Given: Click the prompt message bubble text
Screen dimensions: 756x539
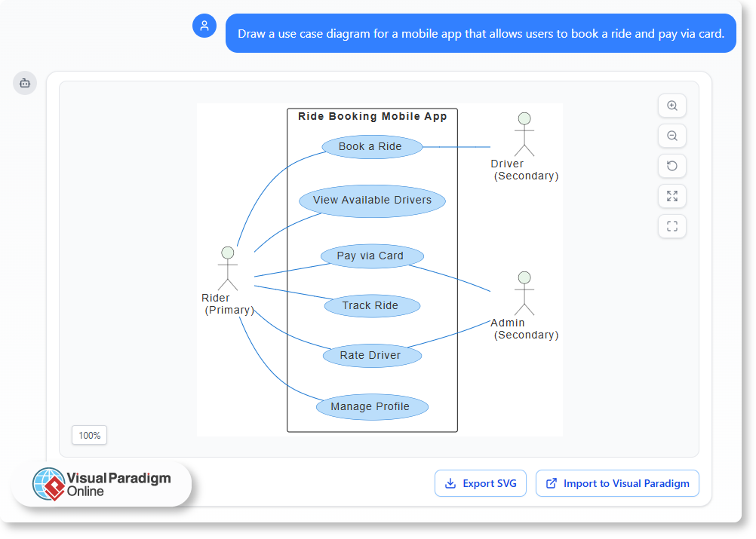Looking at the screenshot, I should [x=481, y=33].
